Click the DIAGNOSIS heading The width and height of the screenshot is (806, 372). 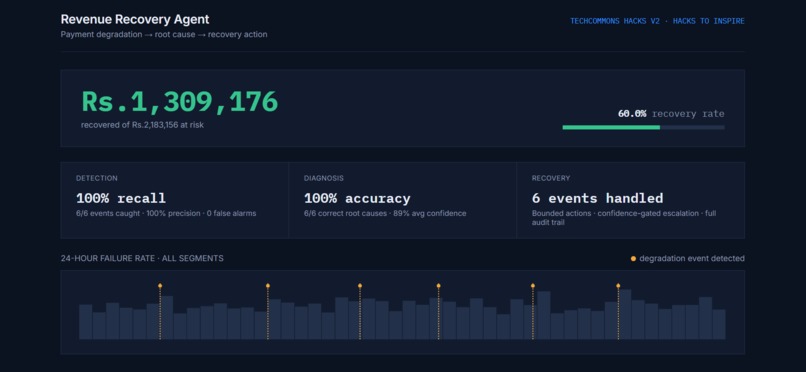click(324, 178)
